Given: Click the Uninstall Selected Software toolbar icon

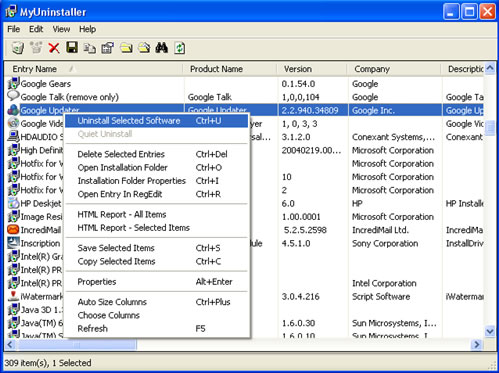Looking at the screenshot, I should 18,48.
